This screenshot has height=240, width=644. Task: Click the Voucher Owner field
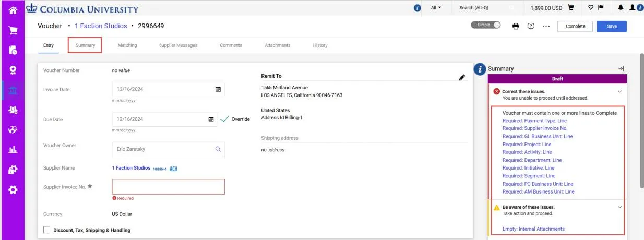click(169, 149)
